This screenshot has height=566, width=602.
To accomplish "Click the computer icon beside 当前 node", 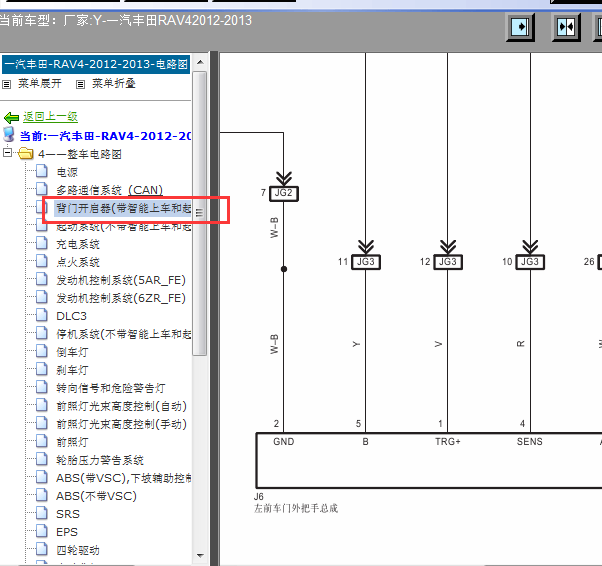I will tap(9, 135).
